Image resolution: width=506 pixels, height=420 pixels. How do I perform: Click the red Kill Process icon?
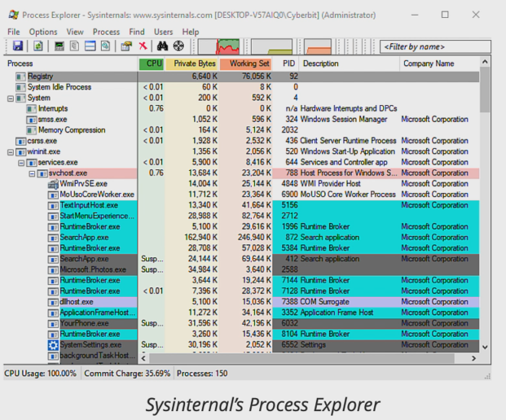pos(143,46)
